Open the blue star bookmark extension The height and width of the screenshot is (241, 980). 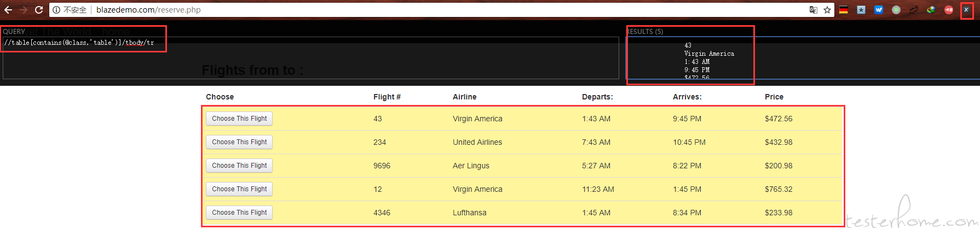click(x=861, y=10)
